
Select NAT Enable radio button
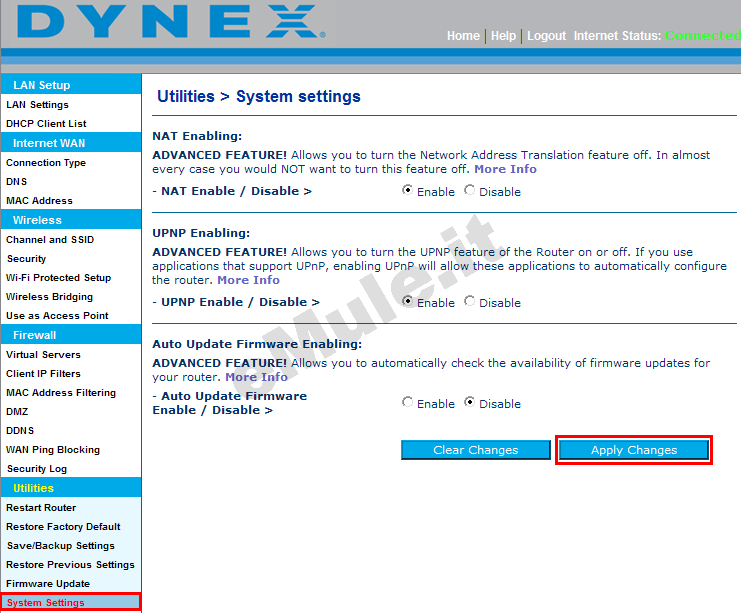click(407, 190)
